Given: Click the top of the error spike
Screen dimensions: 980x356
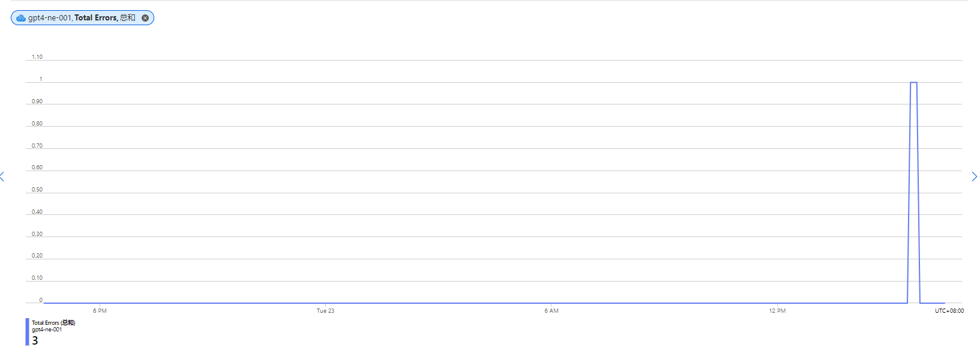Looking at the screenshot, I should coord(913,82).
